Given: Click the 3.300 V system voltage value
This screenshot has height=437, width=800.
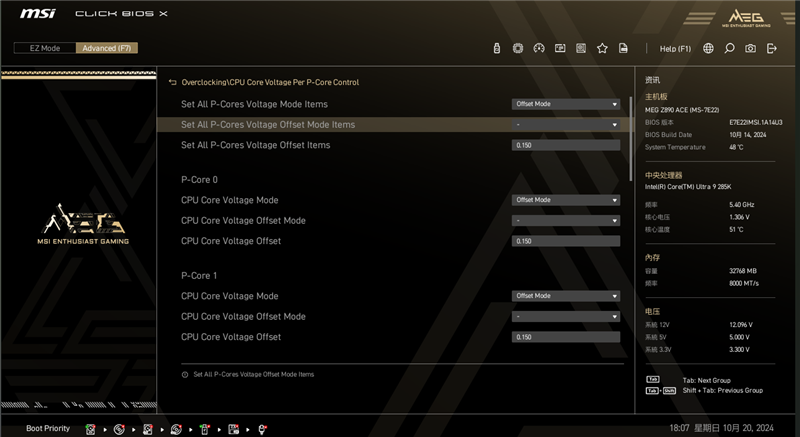Looking at the screenshot, I should click(739, 349).
